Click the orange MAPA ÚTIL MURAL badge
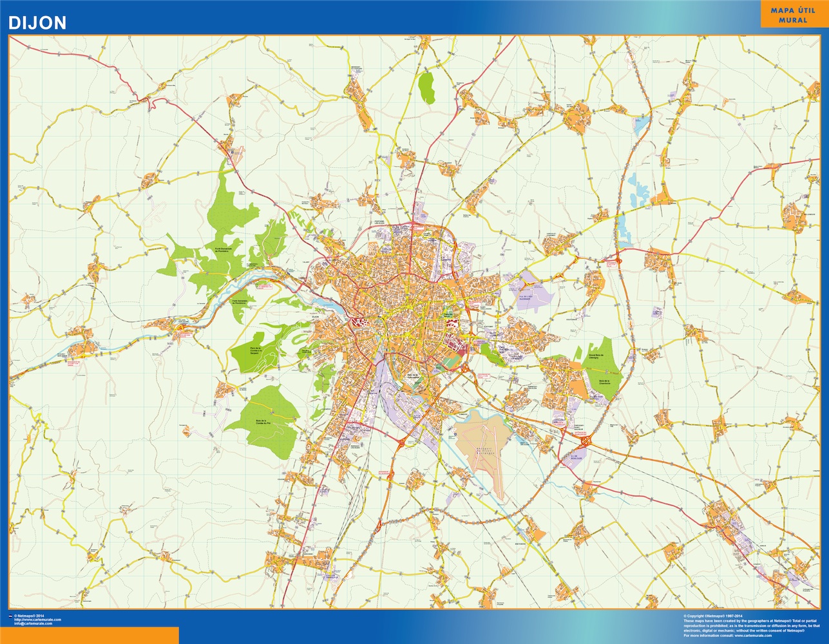829x644 pixels. 792,14
